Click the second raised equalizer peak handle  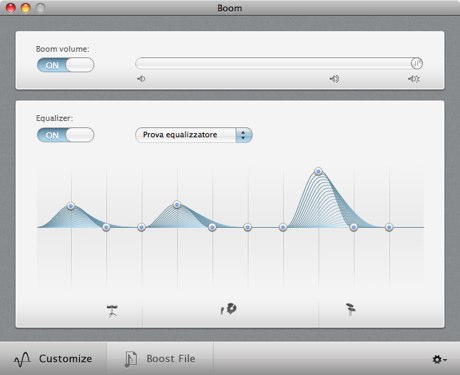177,205
